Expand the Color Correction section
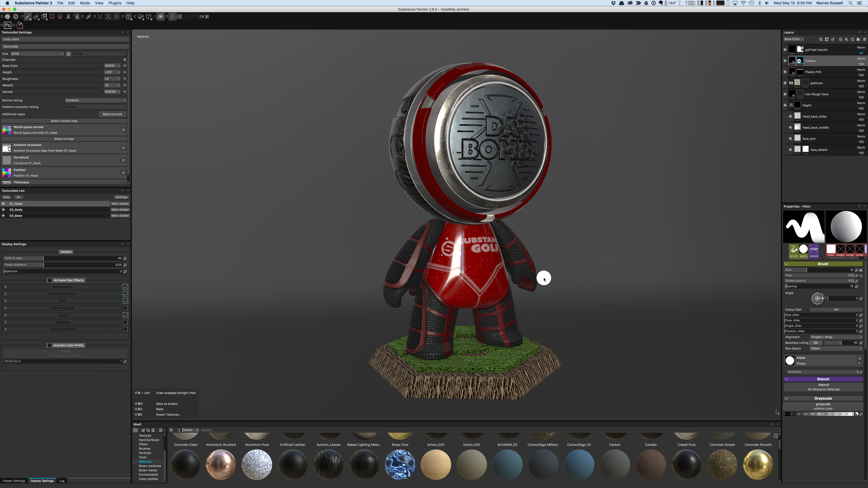 [x=5, y=294]
